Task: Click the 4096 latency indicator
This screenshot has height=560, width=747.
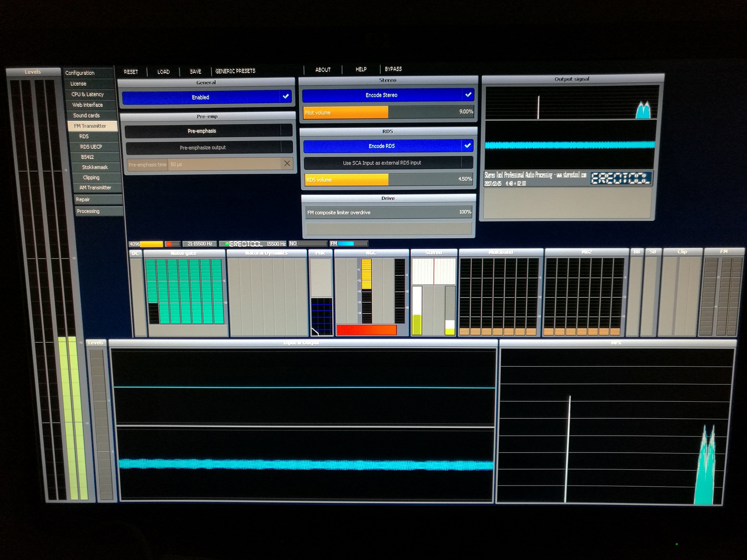Action: [x=146, y=244]
